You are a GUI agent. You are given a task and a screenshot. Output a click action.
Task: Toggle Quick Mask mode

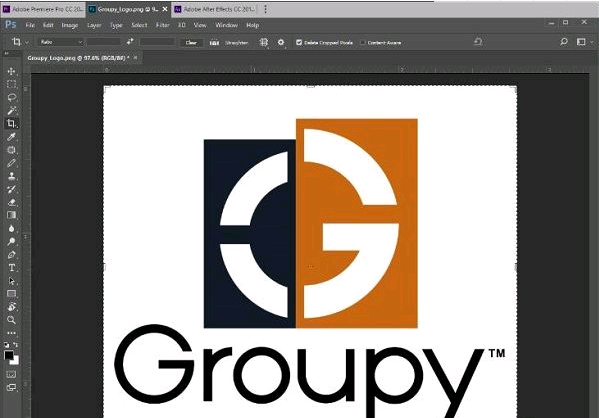click(x=11, y=374)
